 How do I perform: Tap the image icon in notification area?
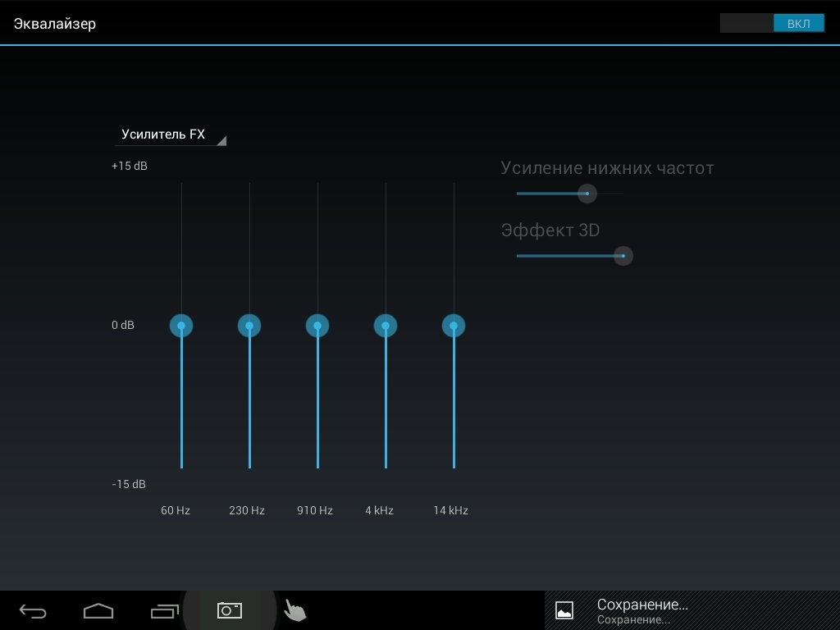[x=564, y=610]
